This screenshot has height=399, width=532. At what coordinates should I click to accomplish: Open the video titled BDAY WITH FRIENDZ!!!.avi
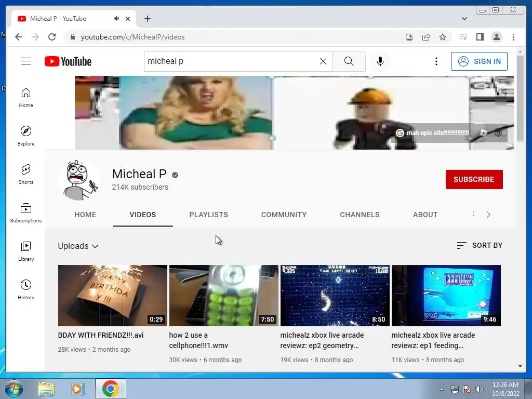[x=101, y=335]
